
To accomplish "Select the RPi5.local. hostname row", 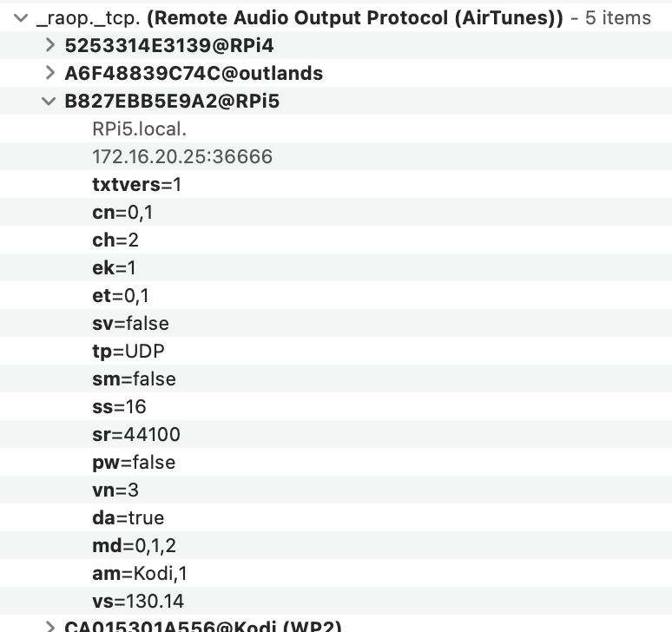I will click(x=336, y=128).
